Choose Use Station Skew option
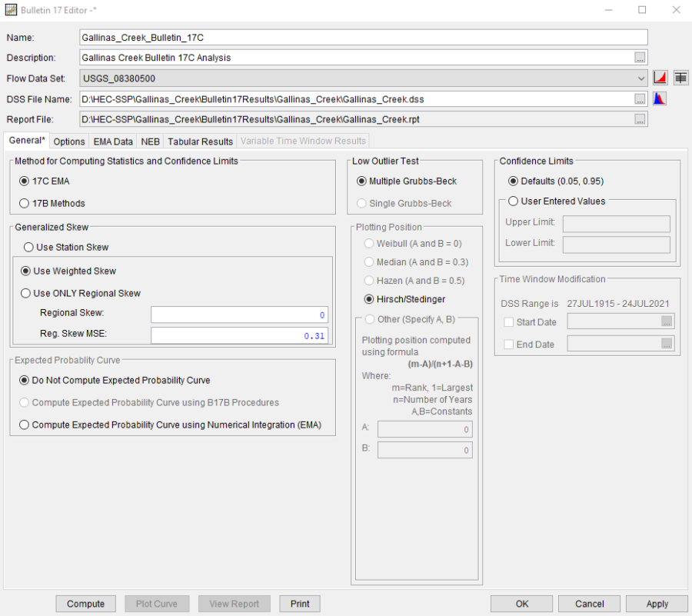The height and width of the screenshot is (616, 692). pyautogui.click(x=28, y=247)
